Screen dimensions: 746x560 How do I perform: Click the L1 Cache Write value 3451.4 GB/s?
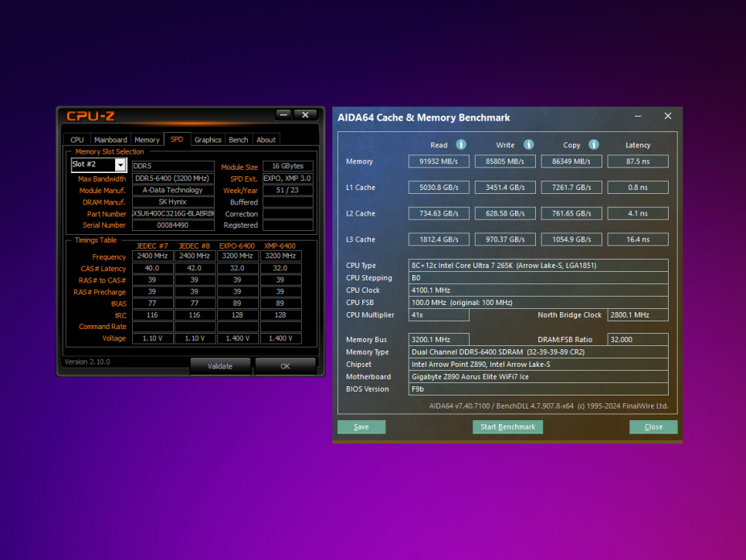click(x=505, y=188)
